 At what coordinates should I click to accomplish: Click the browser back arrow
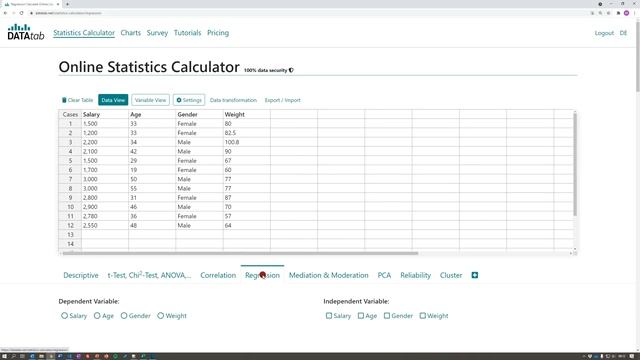(5, 13)
